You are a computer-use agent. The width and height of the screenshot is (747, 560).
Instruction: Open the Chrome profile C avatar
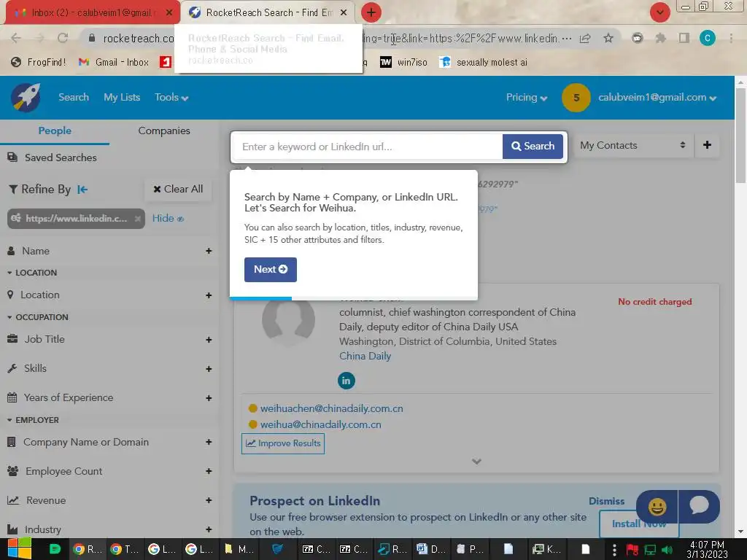[708, 38]
